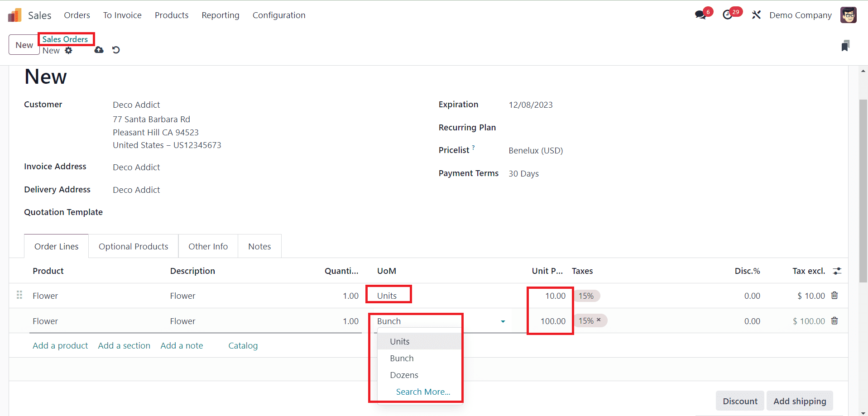Choose Dozens from the UoM dropdown list
Screen dimensions: 868x416
point(420,375)
